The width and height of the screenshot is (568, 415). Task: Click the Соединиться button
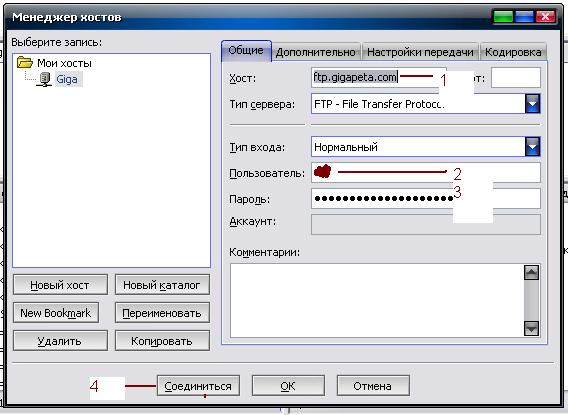click(198, 386)
